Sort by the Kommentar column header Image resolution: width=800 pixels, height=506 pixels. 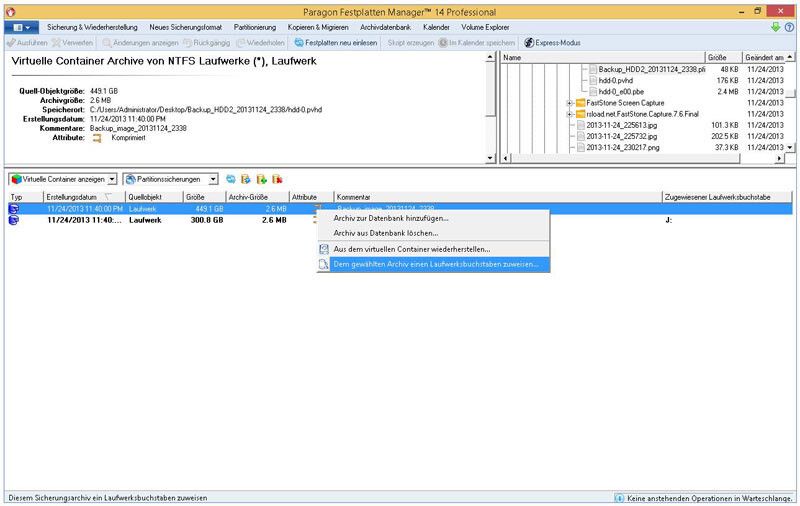point(497,197)
